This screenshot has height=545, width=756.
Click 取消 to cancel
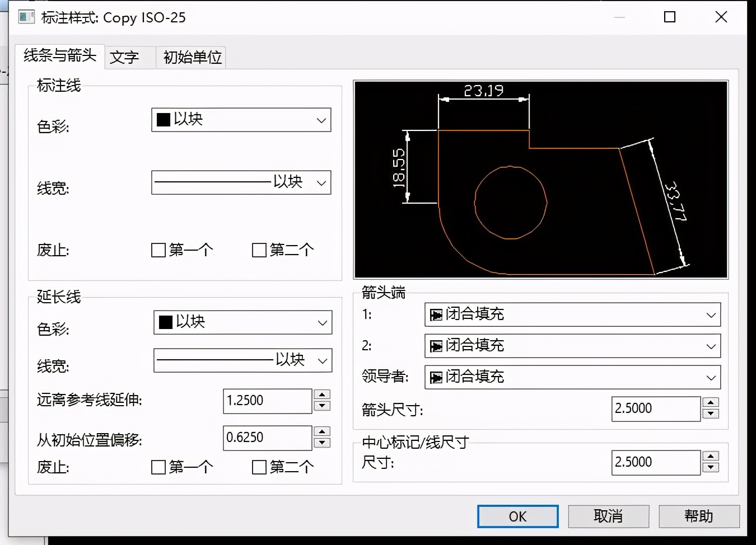click(609, 516)
